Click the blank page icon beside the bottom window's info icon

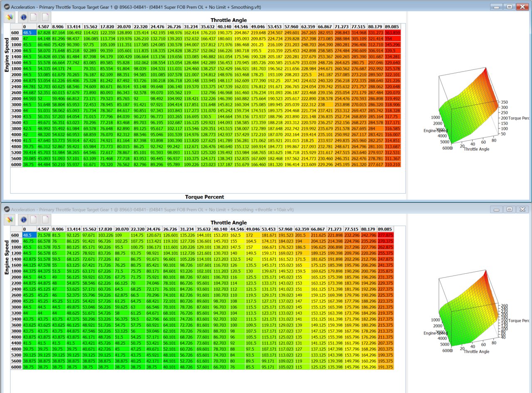34,219
